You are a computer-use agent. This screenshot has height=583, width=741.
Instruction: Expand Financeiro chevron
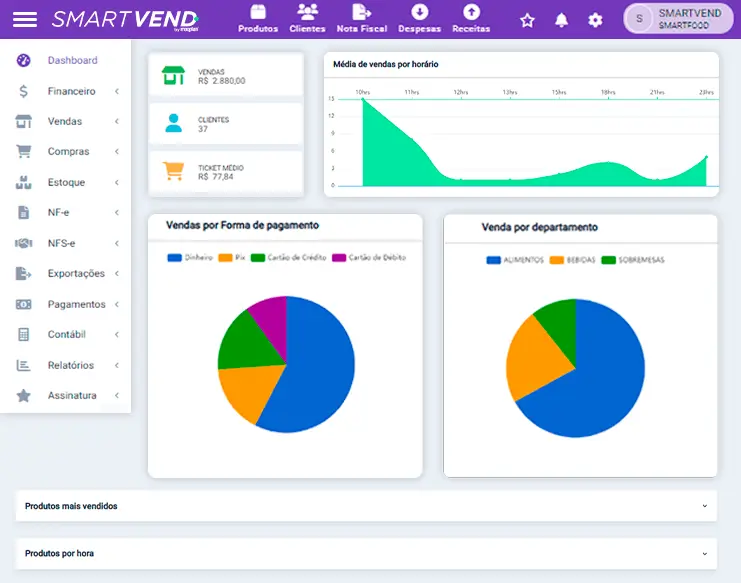click(117, 91)
